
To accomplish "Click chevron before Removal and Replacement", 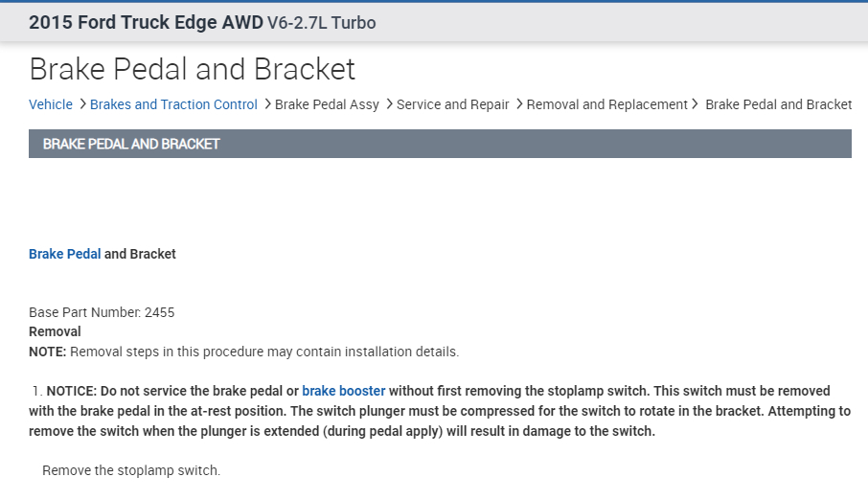I will click(x=519, y=104).
